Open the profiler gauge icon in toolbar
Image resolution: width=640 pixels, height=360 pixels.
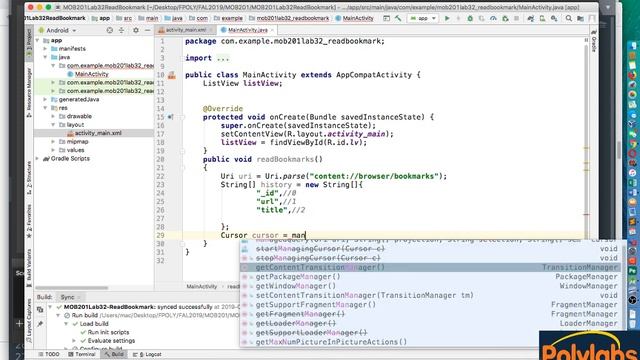click(x=493, y=18)
